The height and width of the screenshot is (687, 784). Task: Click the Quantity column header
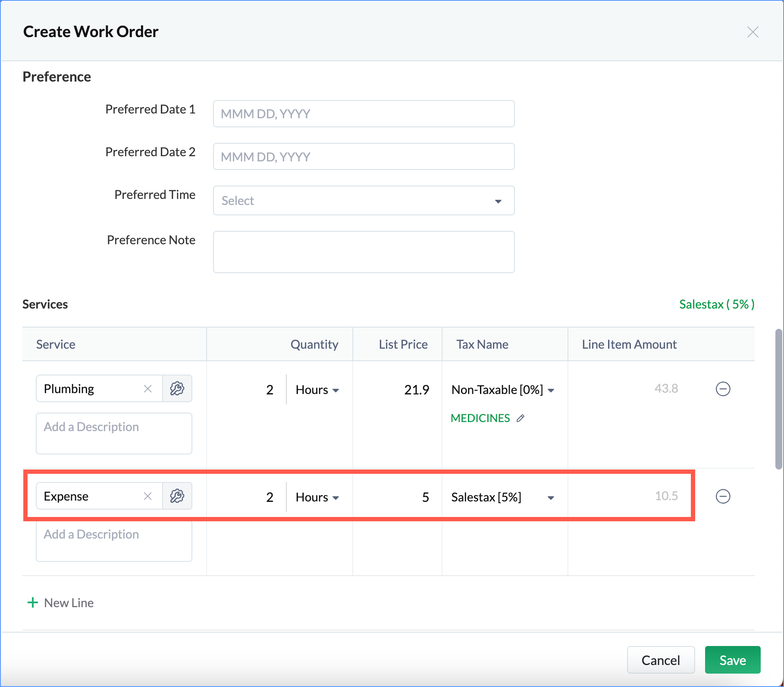coord(314,344)
